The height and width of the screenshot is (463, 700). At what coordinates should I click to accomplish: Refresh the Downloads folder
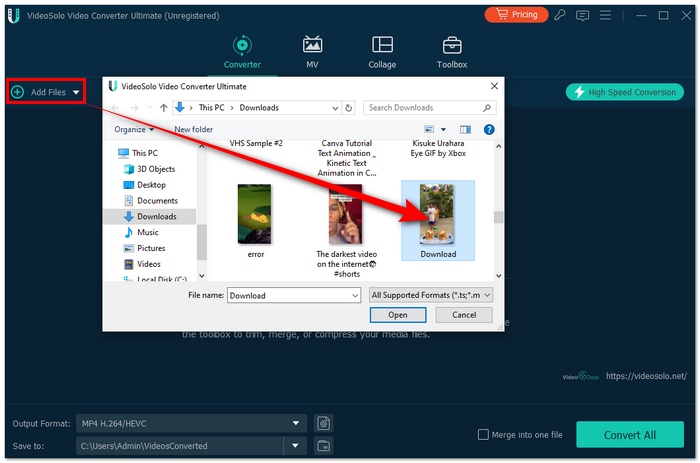(349, 108)
